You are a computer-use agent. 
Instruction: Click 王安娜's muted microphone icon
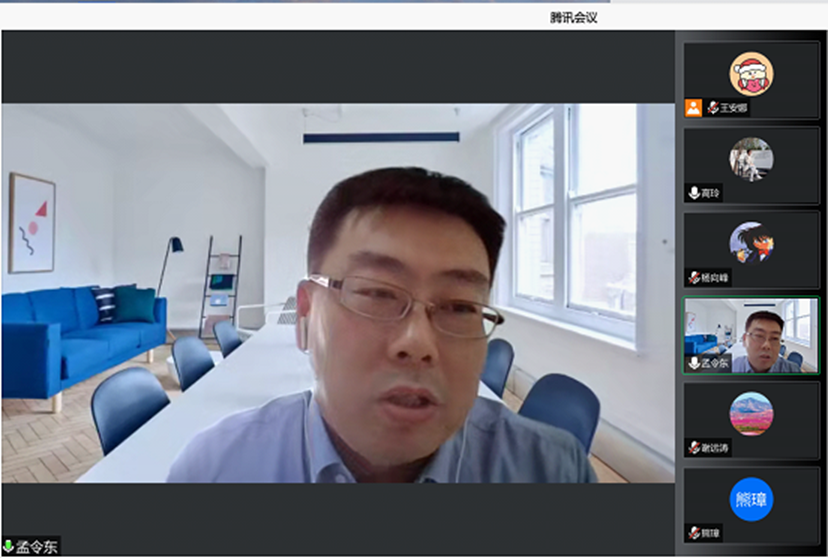[x=713, y=108]
